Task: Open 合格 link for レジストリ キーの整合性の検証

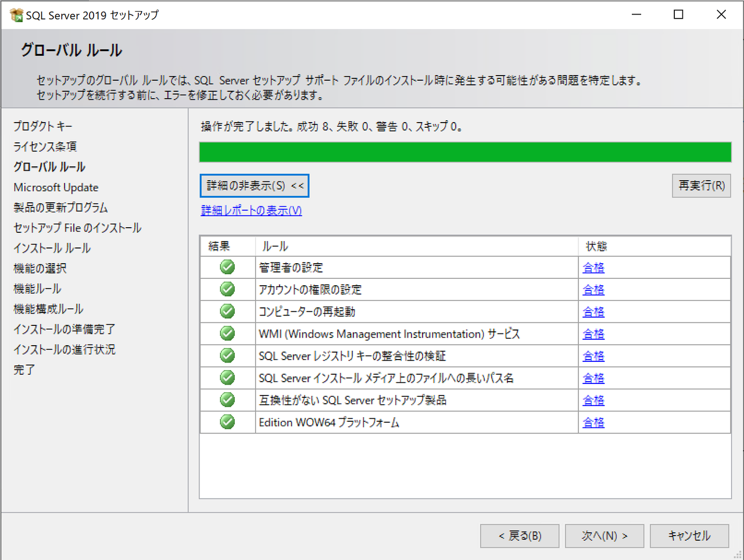Action: pos(593,356)
